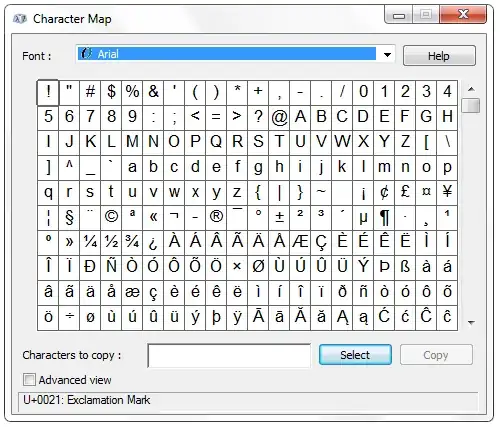Pick the sharp s ß character
Image resolution: width=500 pixels, height=427 pixels.
(x=405, y=268)
